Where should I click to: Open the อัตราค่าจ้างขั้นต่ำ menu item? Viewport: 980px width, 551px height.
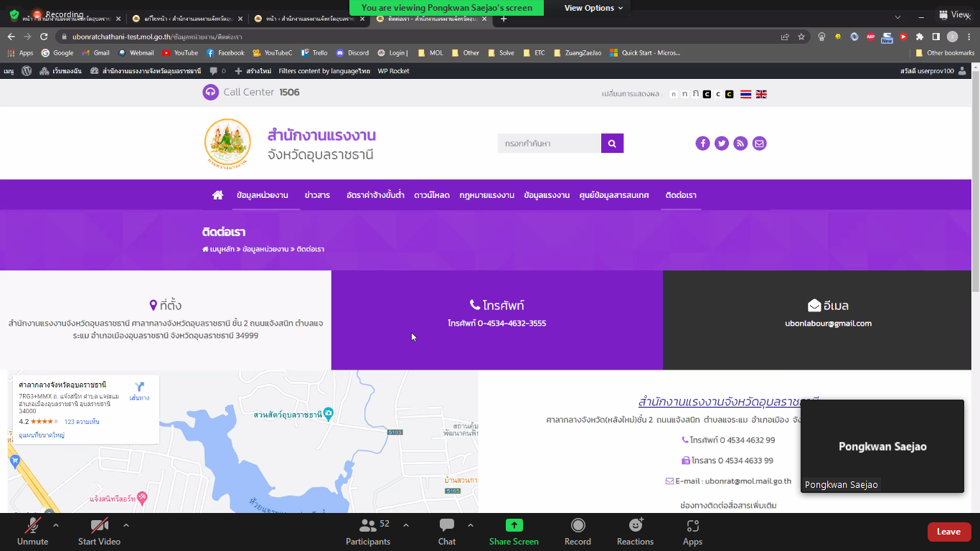tap(375, 195)
